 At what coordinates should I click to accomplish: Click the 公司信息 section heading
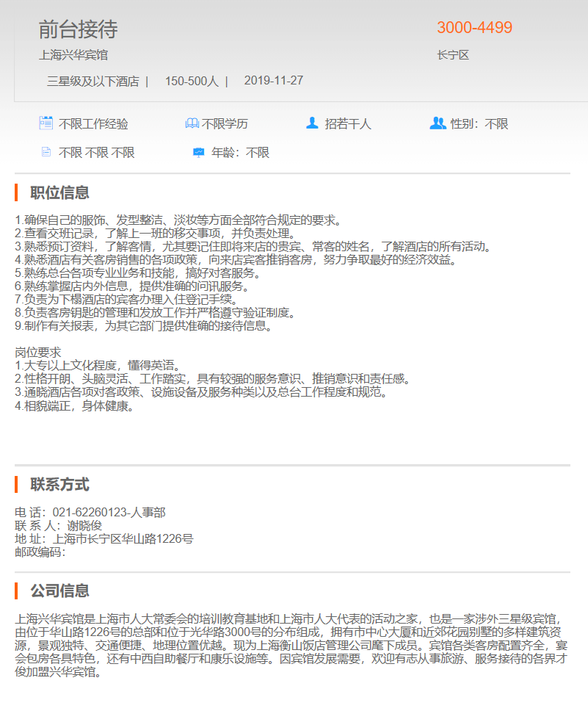pos(59,591)
